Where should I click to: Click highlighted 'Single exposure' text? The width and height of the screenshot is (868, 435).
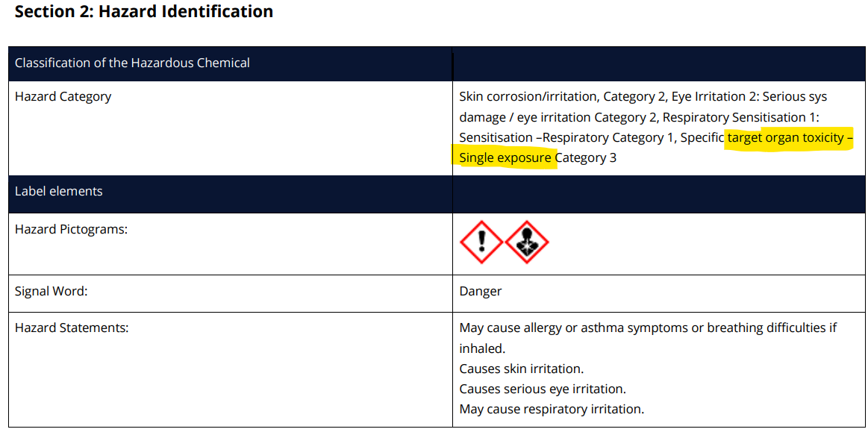tap(505, 158)
